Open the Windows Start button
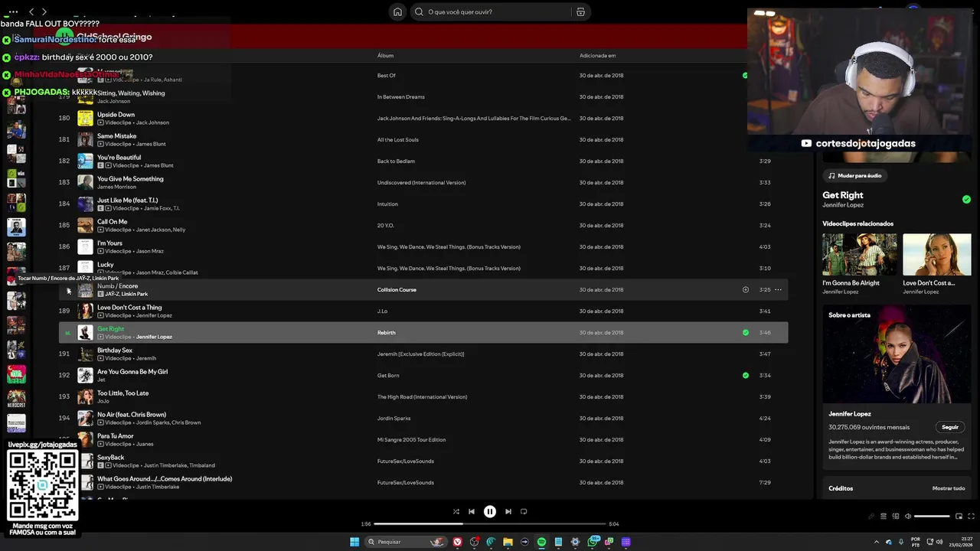980x551 pixels. tap(354, 542)
